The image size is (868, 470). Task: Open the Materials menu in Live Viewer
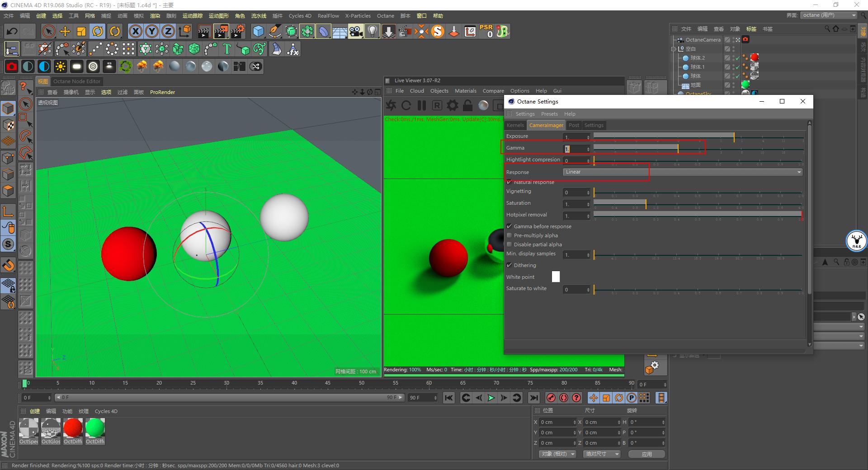(465, 91)
